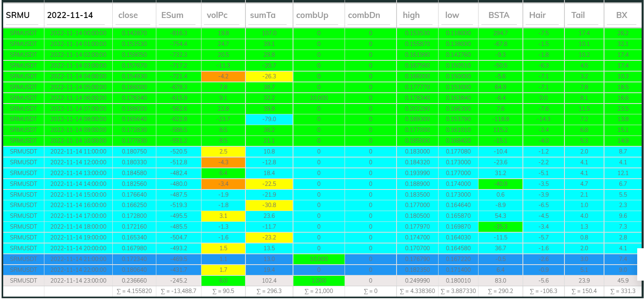The width and height of the screenshot is (644, 299).
Task: Click the combUp total 21,000
Action: (x=319, y=291)
